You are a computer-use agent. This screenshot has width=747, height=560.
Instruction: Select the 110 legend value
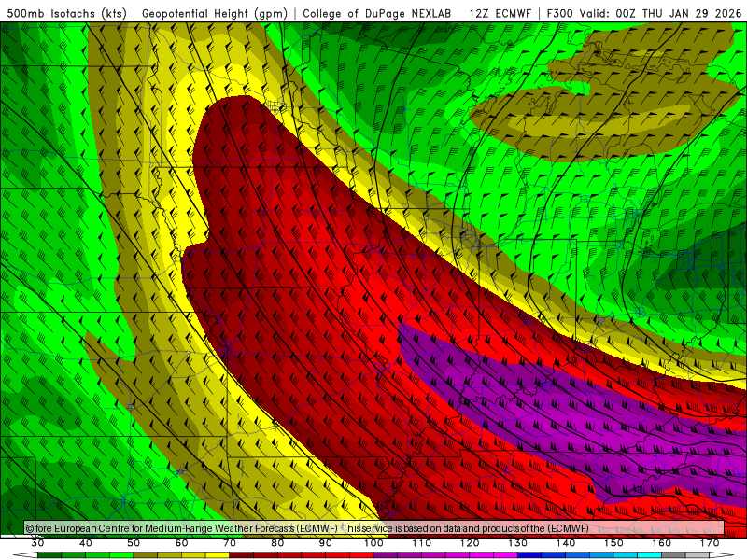click(422, 543)
